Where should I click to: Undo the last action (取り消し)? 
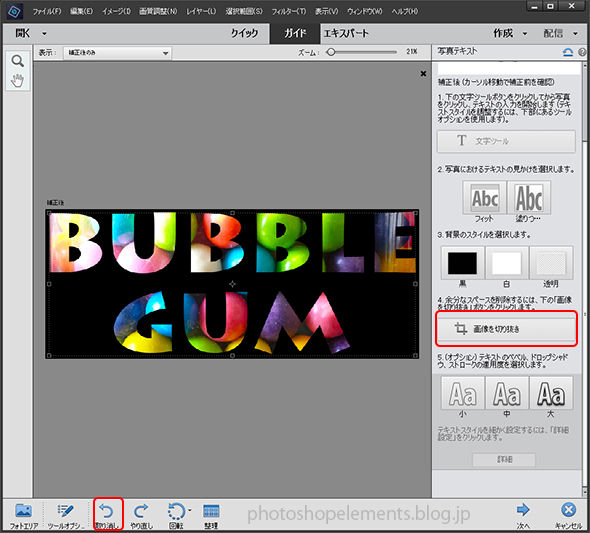(108, 515)
